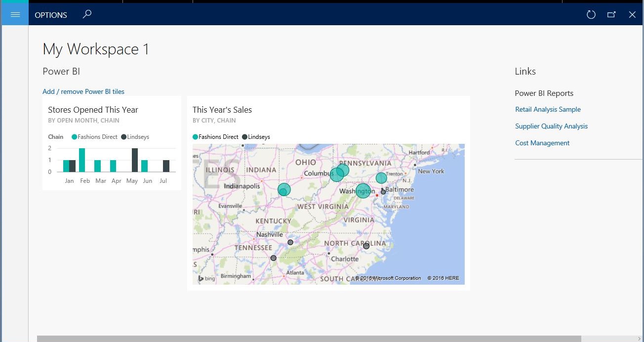Select the May Lindseys bar in the chart
The image size is (644, 342).
pyautogui.click(x=134, y=160)
